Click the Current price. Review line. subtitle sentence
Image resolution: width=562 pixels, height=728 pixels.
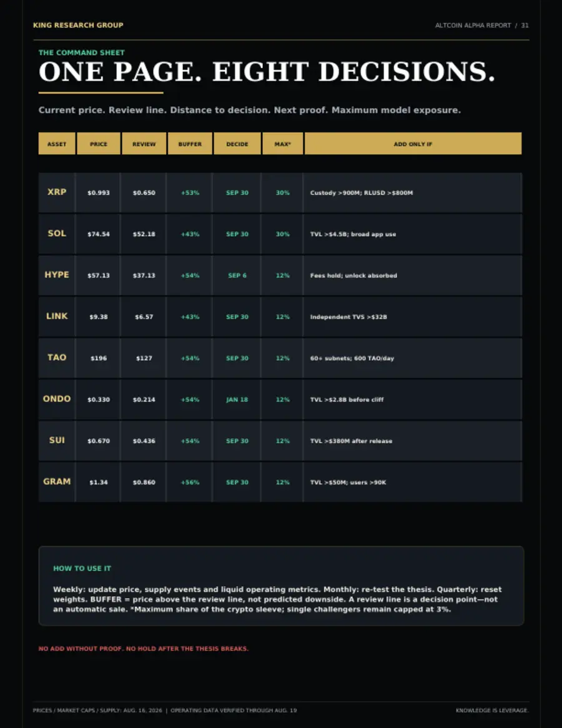point(250,110)
